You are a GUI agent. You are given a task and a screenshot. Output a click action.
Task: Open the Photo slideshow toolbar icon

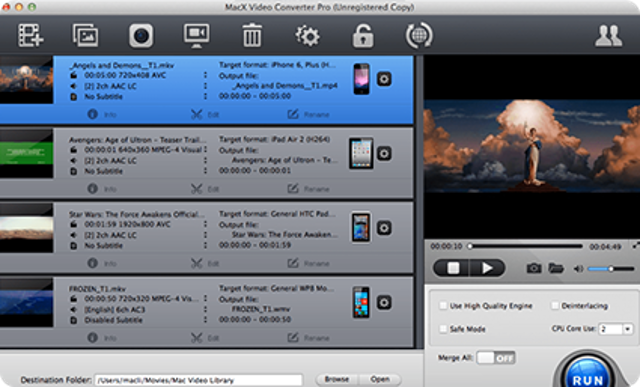click(x=85, y=35)
